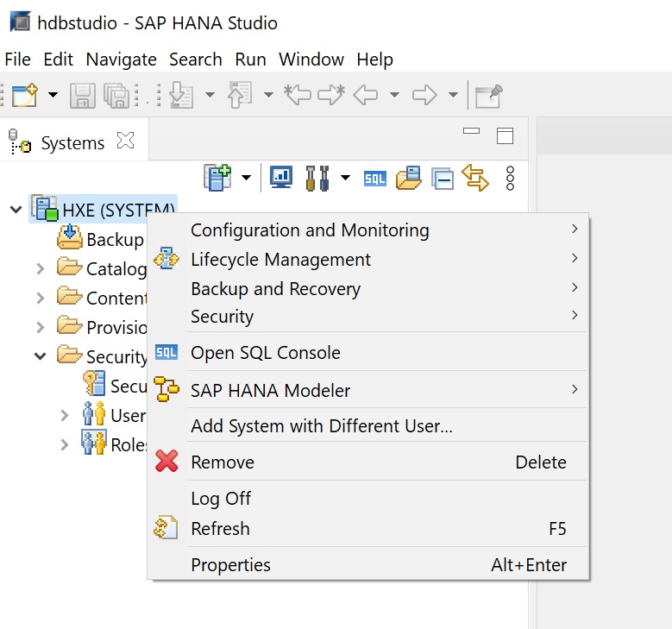Click the Add System icon in Systems toolbar

point(217,178)
